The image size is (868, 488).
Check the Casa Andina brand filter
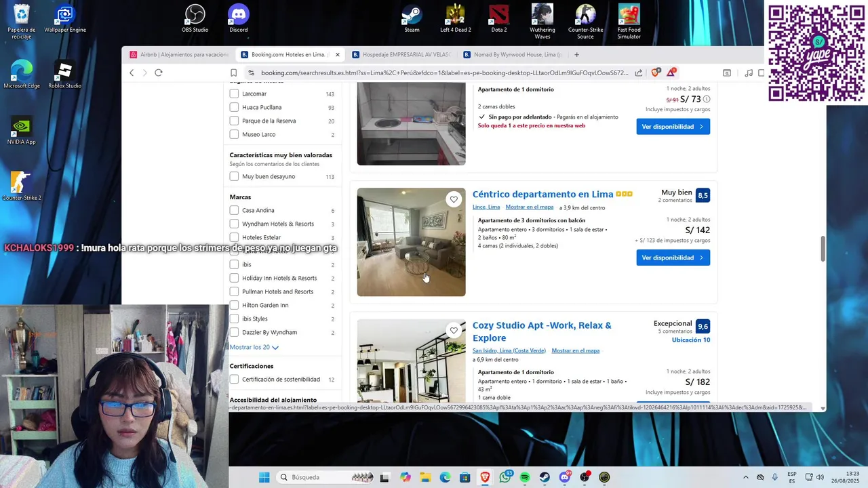coord(234,210)
